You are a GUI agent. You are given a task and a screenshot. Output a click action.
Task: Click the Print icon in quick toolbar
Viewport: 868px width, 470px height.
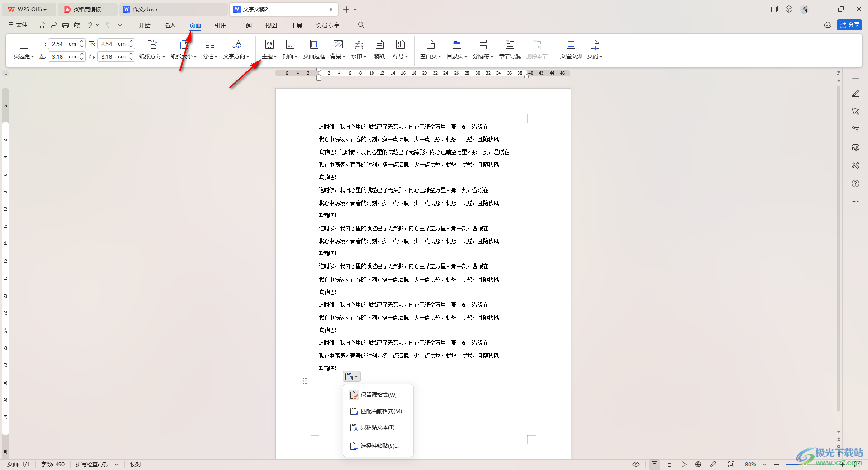(66, 25)
